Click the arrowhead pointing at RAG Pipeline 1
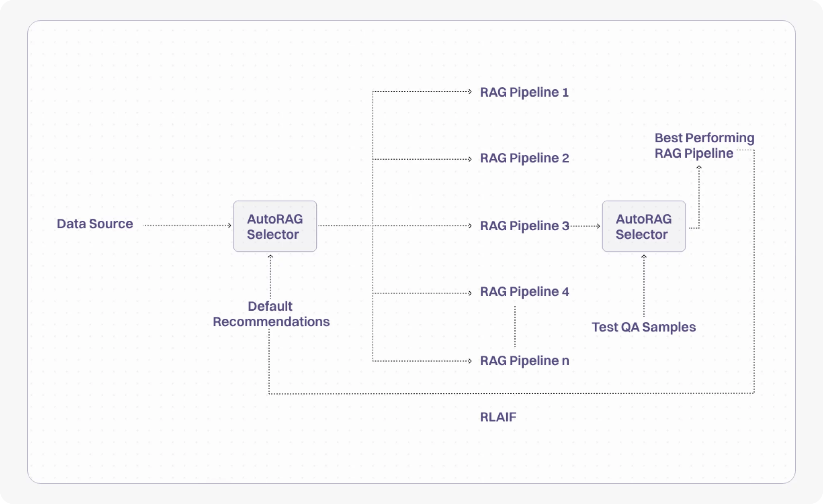823x504 pixels. click(x=470, y=92)
